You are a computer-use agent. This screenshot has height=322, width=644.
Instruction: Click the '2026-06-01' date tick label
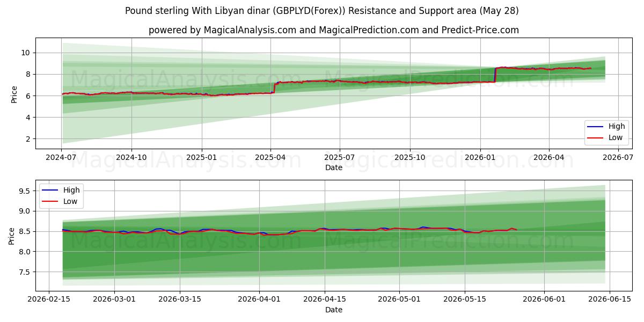544,300
